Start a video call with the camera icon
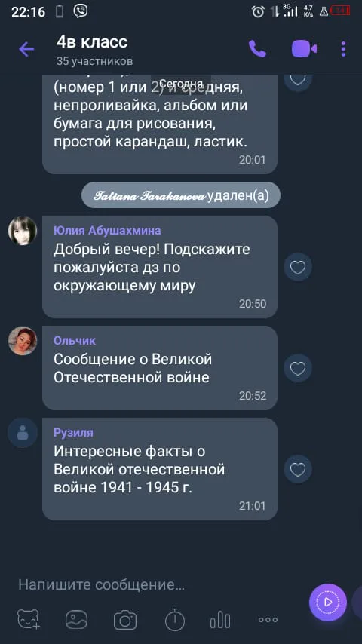 (x=304, y=49)
